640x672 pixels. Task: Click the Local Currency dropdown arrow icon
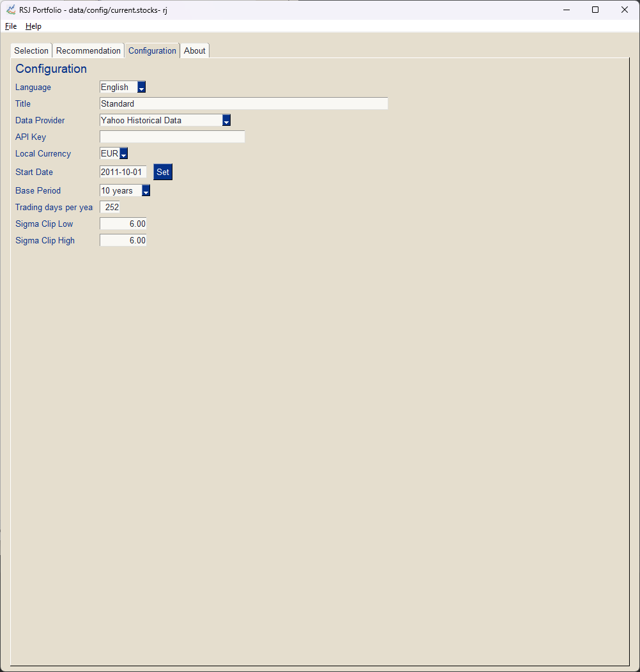123,153
